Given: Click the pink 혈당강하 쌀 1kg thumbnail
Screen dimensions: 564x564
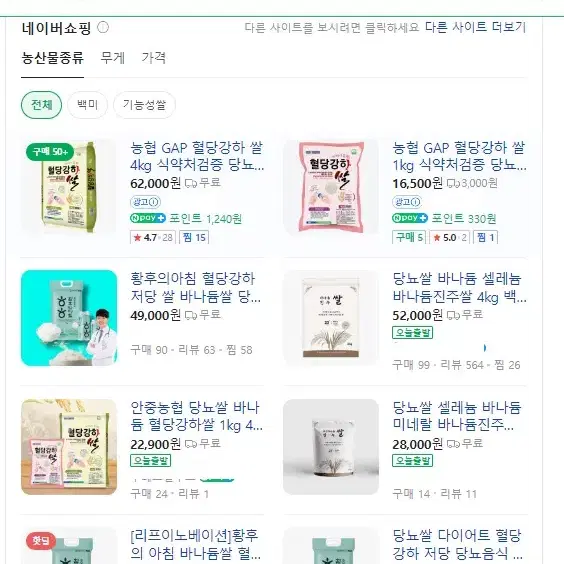Looking at the screenshot, I should click(331, 187).
